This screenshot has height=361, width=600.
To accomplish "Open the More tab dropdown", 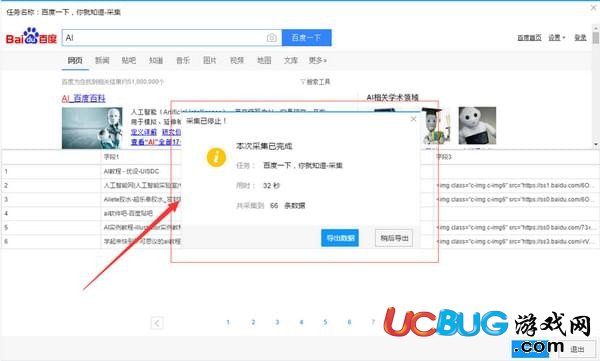I will tap(318, 60).
